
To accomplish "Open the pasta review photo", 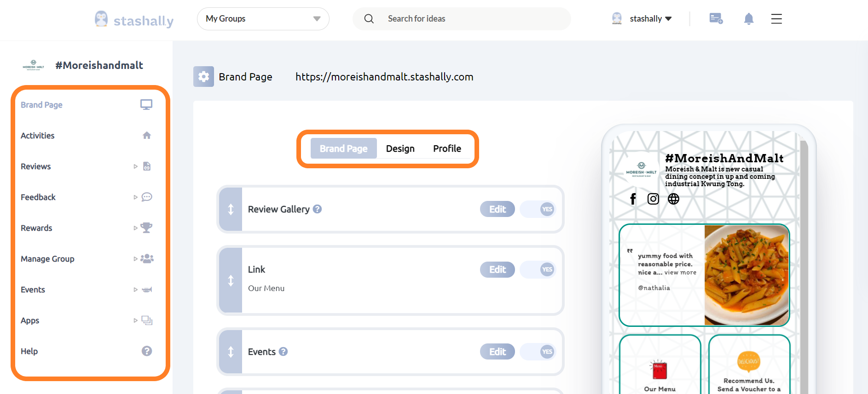I will [x=746, y=275].
